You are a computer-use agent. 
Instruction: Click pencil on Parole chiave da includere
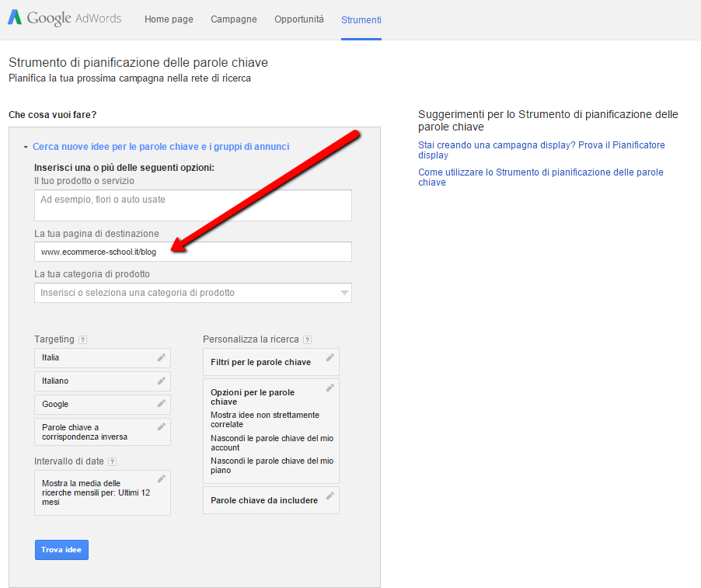pyautogui.click(x=330, y=496)
